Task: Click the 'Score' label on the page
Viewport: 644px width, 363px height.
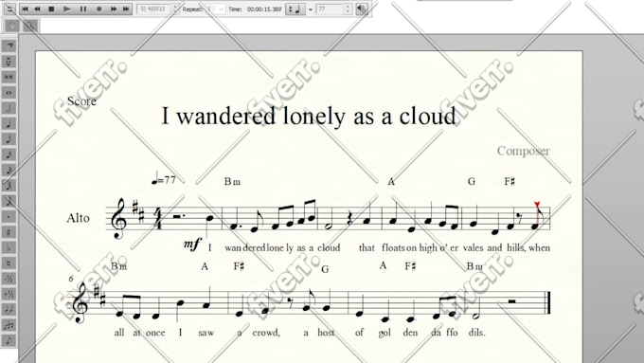Action: pos(81,100)
